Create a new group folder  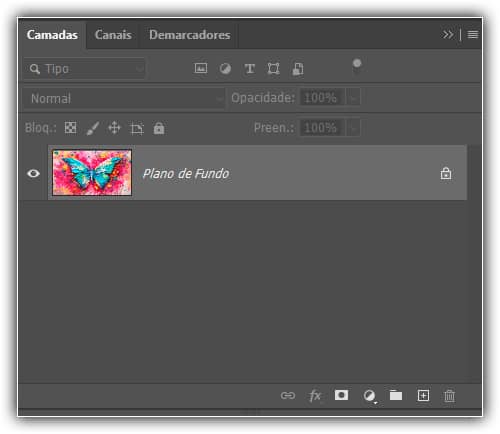[x=396, y=395]
